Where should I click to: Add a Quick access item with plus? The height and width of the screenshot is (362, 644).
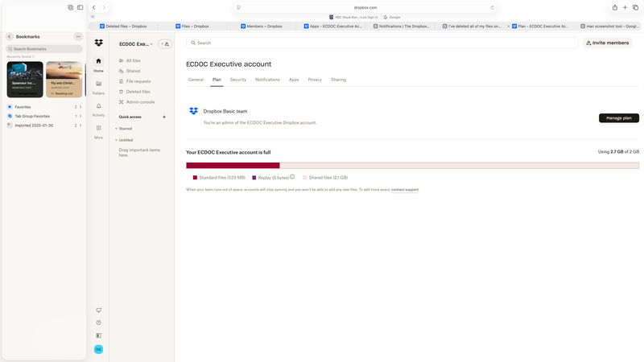coord(164,117)
